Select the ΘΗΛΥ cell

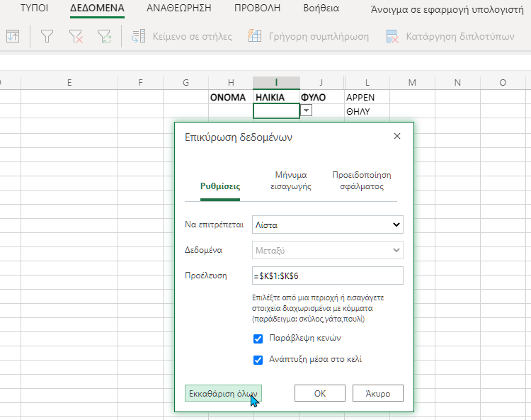click(x=367, y=111)
